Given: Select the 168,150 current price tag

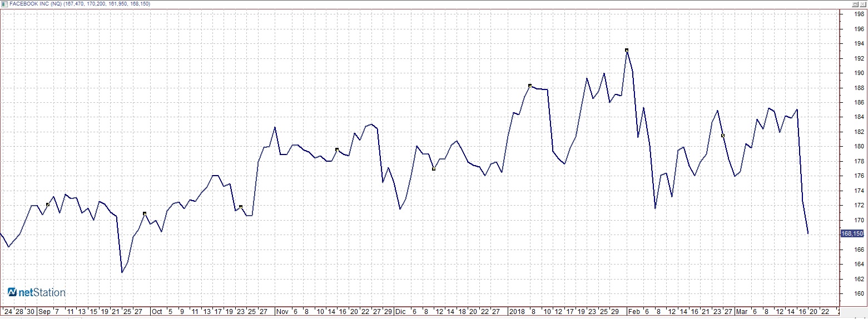Looking at the screenshot, I should tap(853, 234).
